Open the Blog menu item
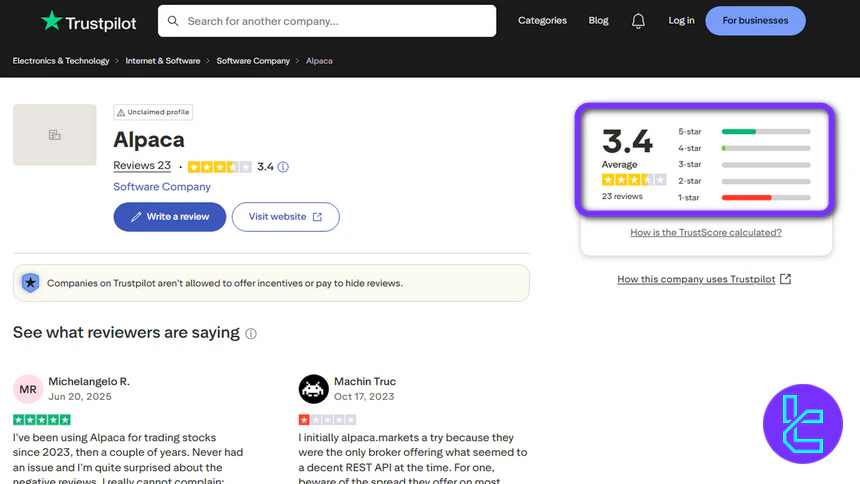This screenshot has width=860, height=484. click(x=598, y=20)
